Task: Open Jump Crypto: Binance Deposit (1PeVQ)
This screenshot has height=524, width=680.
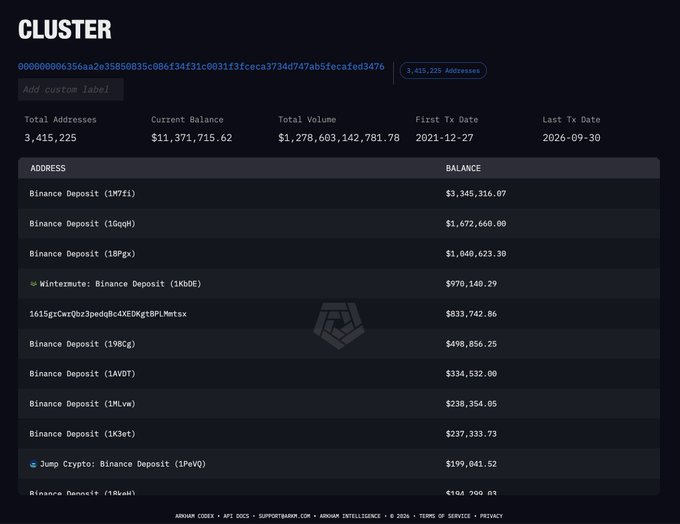Action: pos(123,464)
